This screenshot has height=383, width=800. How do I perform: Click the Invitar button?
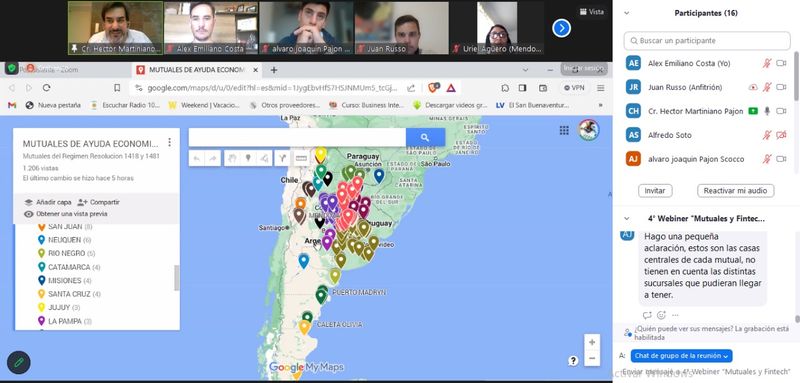pos(655,191)
